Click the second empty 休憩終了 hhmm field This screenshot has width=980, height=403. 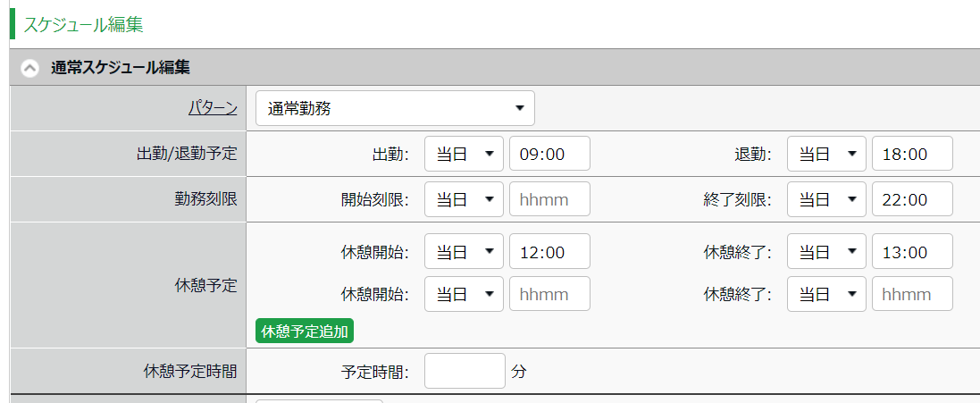click(912, 294)
